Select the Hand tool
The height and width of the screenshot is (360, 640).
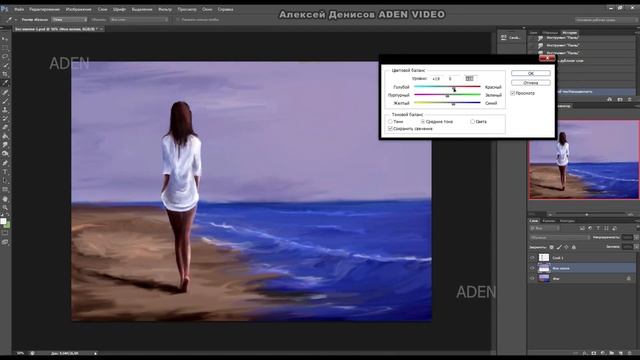pyautogui.click(x=5, y=199)
